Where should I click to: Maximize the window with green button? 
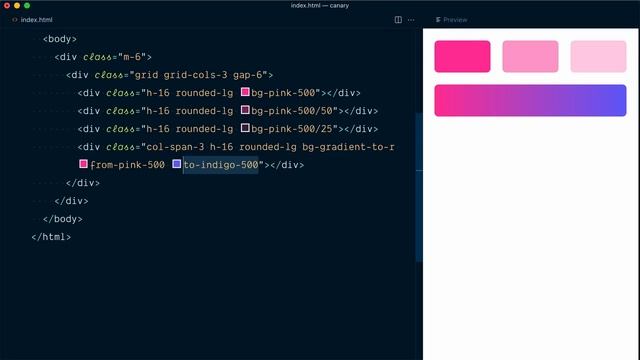point(27,5)
